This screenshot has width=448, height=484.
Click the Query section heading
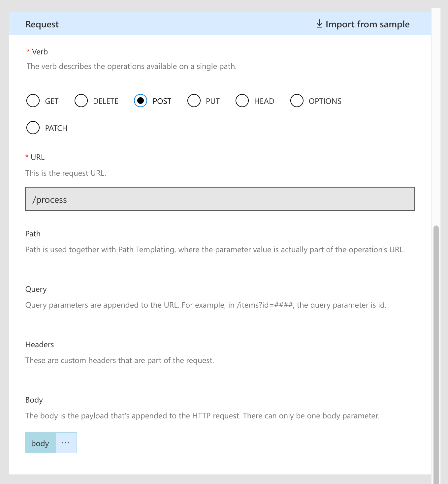36,289
